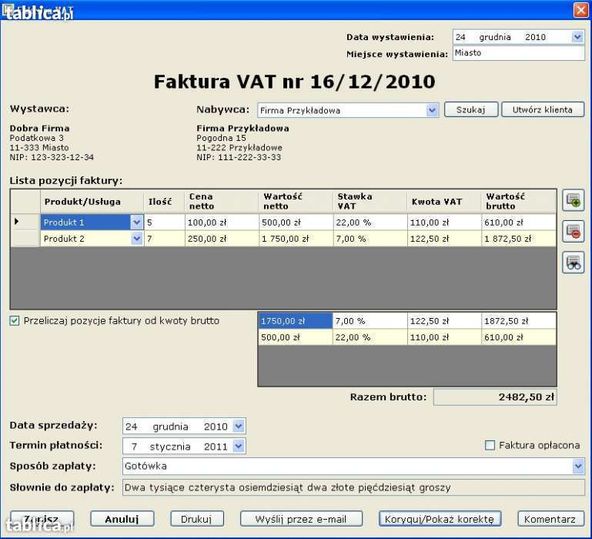Open Data wystawienia date dropdown

click(577, 37)
